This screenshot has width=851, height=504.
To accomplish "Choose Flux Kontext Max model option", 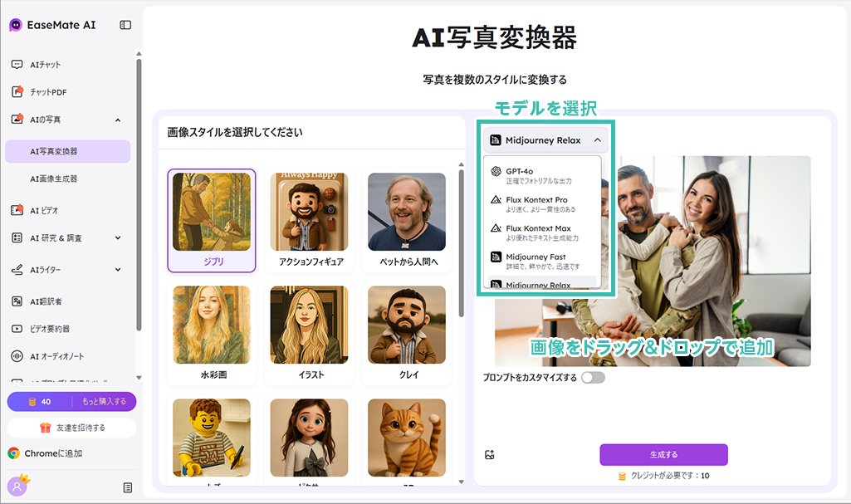I will tap(542, 232).
